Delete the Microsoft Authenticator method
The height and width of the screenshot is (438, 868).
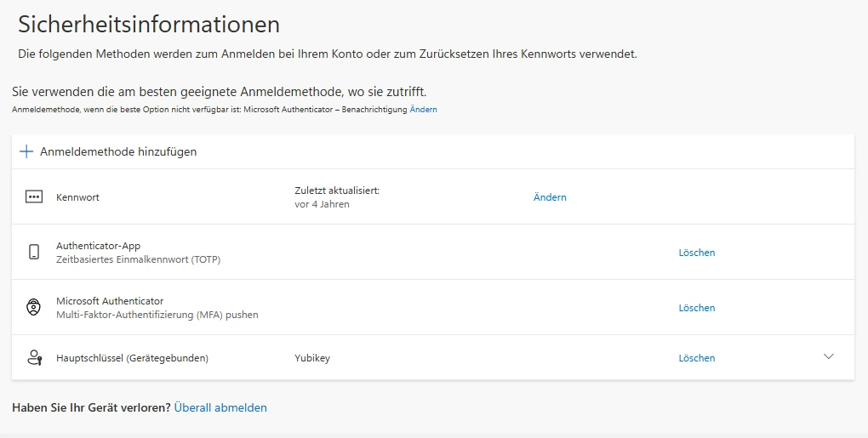pyautogui.click(x=697, y=308)
